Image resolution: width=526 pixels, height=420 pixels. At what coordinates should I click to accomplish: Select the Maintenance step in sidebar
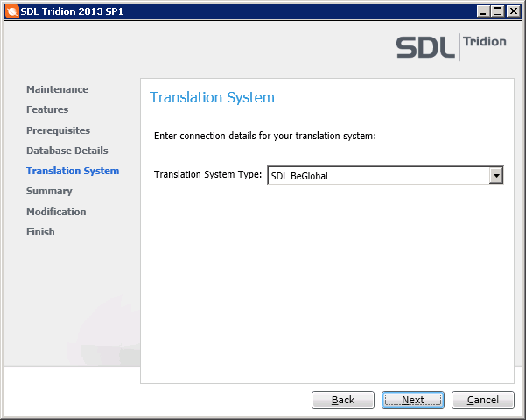coord(57,89)
